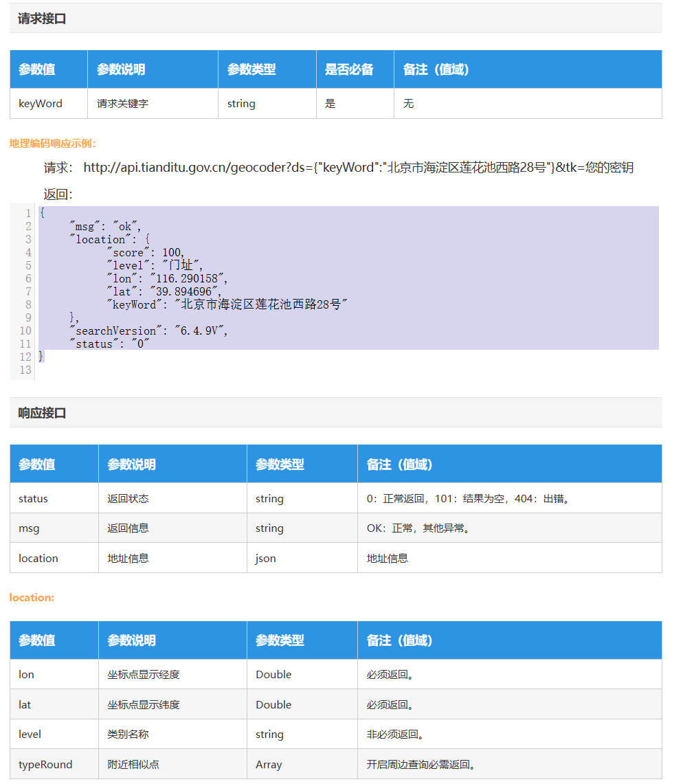Image resolution: width=683 pixels, height=784 pixels.
Task: Click line number 13 in the code gutter
Action: tap(25, 370)
